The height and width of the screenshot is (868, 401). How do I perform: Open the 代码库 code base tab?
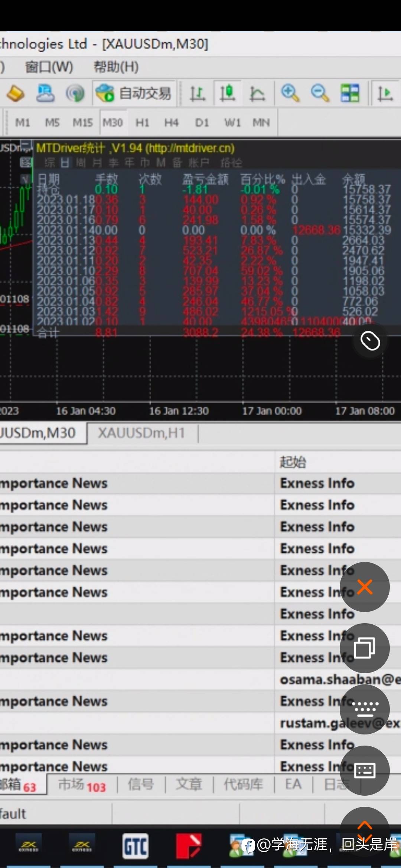[243, 785]
